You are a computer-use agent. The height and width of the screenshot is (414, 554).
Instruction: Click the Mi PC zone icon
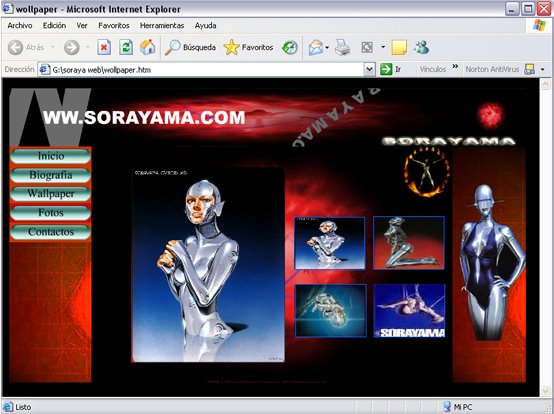[x=447, y=407]
